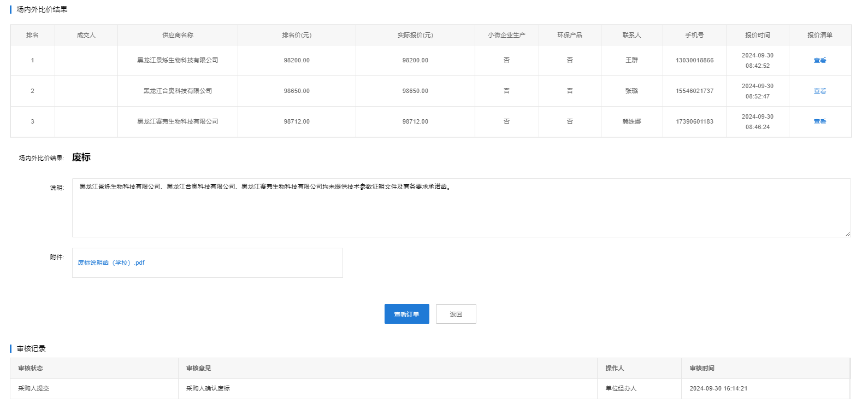Grab the 说明 text area resize handle
The height and width of the screenshot is (414, 868).
click(847, 234)
